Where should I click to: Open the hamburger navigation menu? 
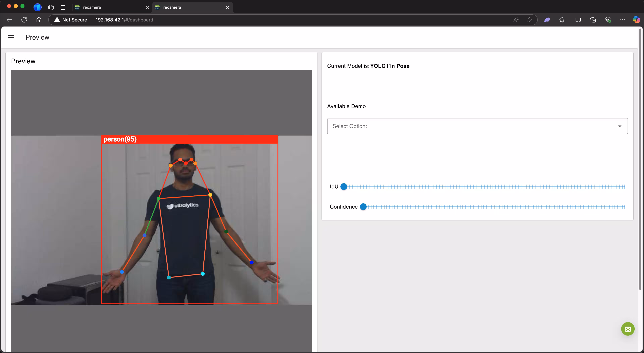[x=11, y=37]
